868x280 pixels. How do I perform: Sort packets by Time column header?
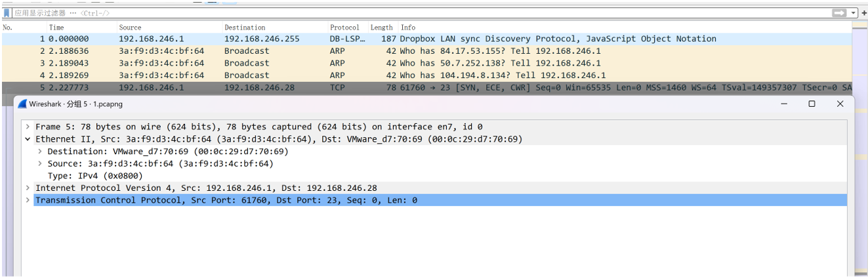pos(56,28)
